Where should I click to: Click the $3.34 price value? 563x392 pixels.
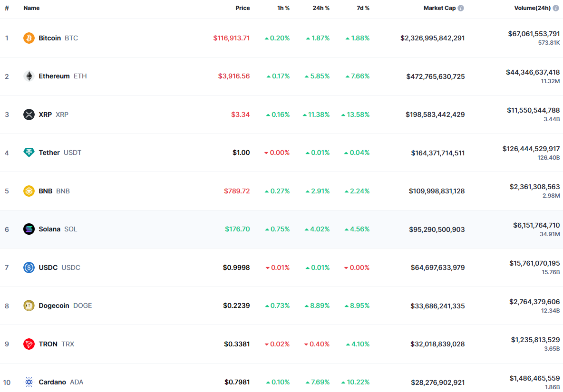coord(240,115)
